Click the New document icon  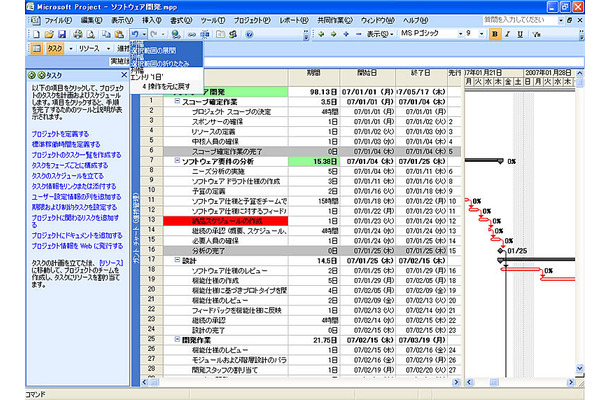click(x=36, y=34)
